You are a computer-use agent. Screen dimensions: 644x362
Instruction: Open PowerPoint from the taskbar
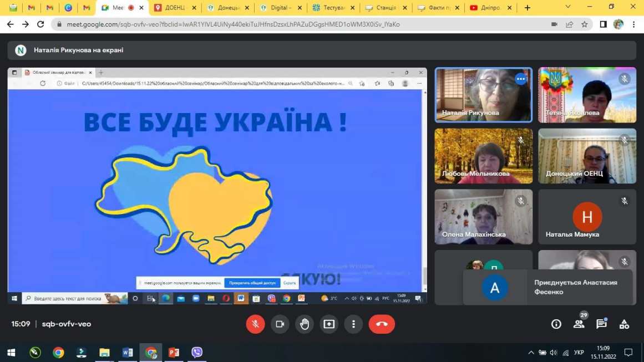tap(174, 353)
